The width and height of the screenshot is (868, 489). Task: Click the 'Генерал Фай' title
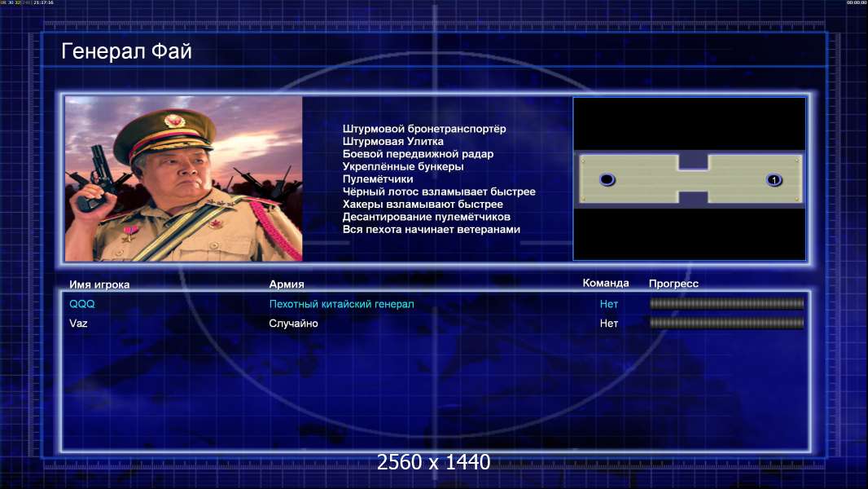(126, 51)
